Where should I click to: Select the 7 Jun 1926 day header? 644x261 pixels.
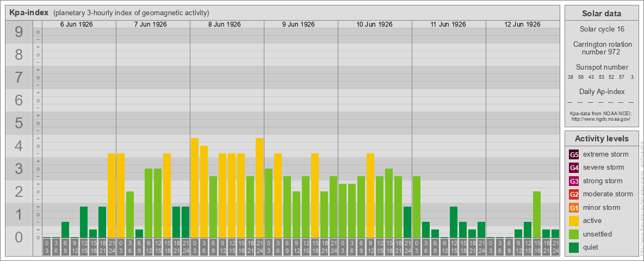pyautogui.click(x=150, y=24)
